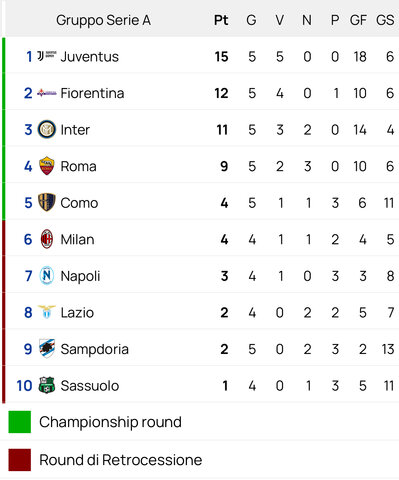The height and width of the screenshot is (480, 399).
Task: Click the Sampdoria club crest
Action: pos(47,349)
